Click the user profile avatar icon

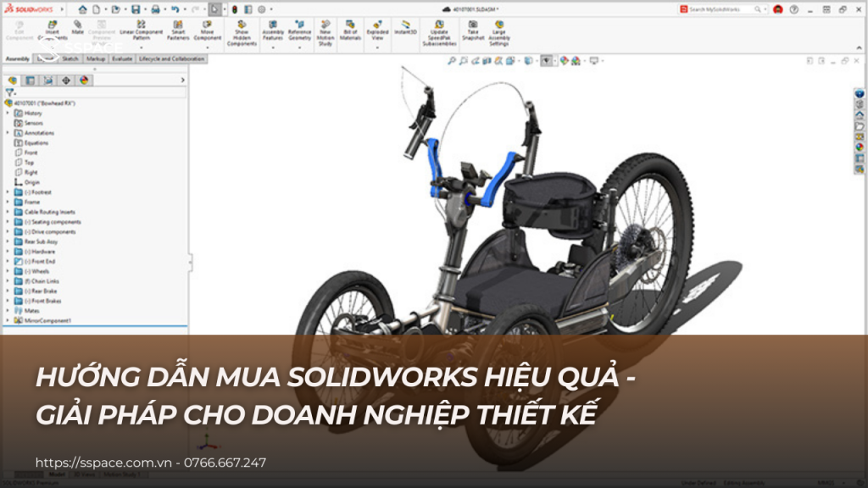[x=778, y=9]
